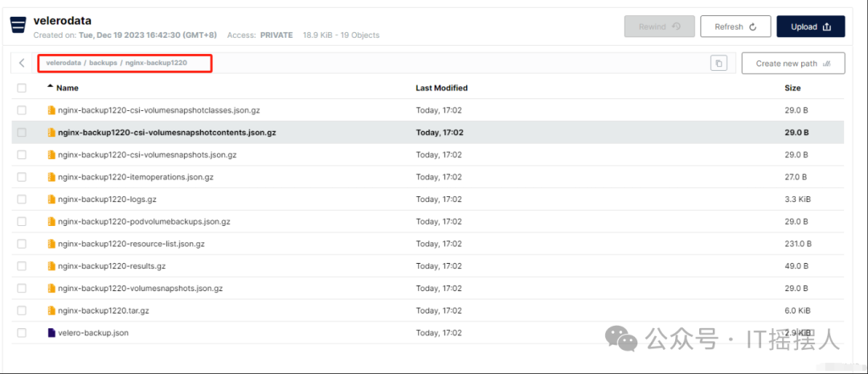Click file icon for nginx-backup1220-csi-volumesnapshots.json.gz

click(x=51, y=154)
